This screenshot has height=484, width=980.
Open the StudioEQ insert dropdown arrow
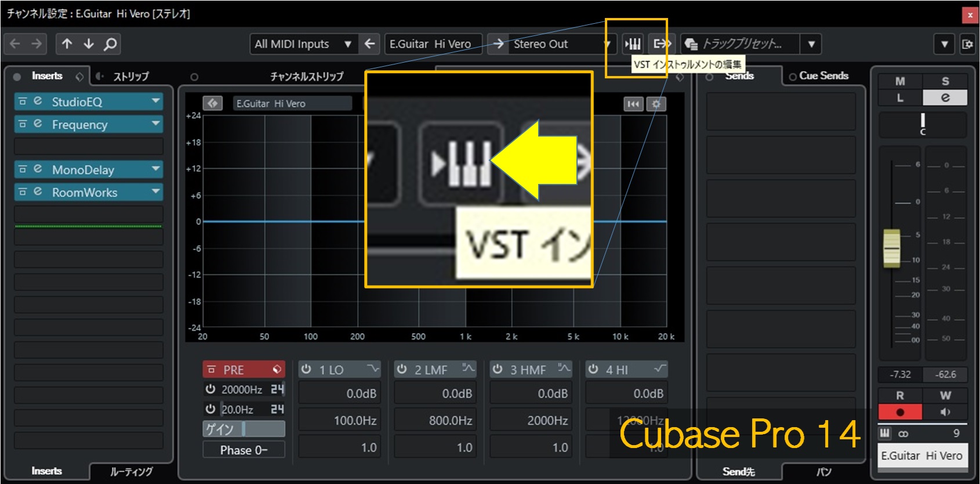tap(155, 101)
